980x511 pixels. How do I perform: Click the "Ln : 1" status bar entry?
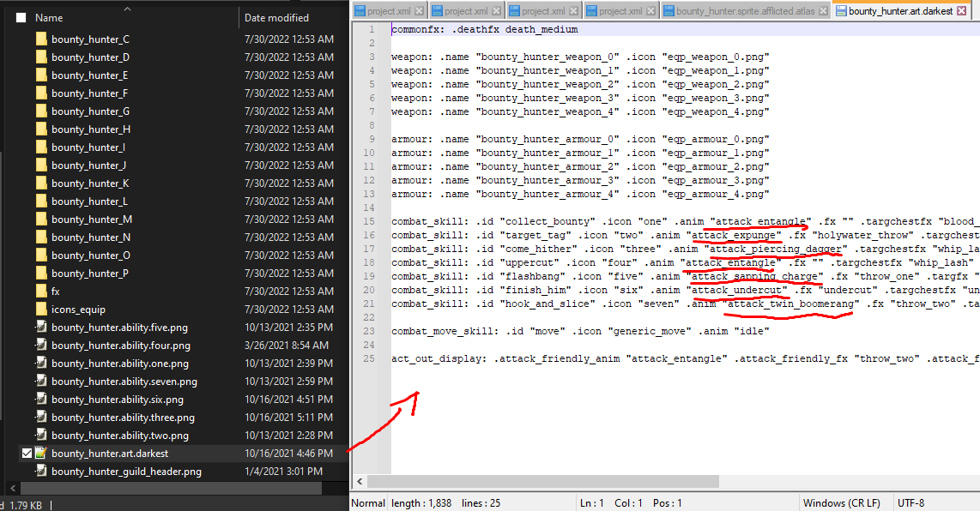pos(591,503)
